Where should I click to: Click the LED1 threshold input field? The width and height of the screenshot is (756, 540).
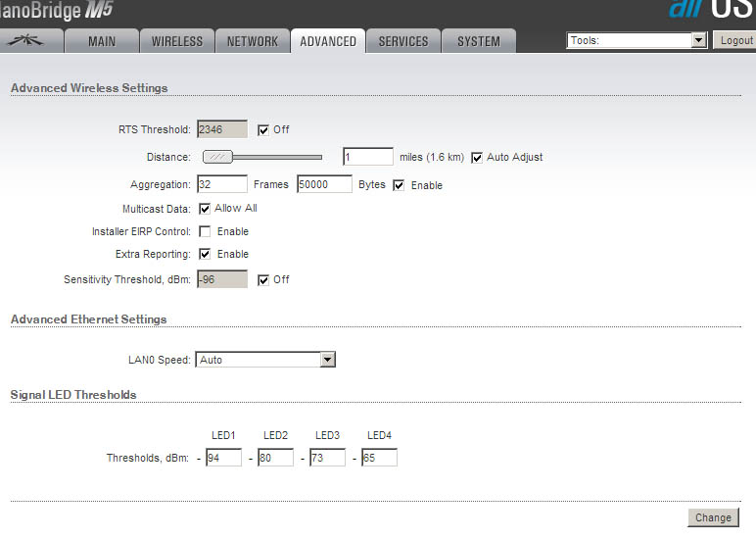[223, 458]
